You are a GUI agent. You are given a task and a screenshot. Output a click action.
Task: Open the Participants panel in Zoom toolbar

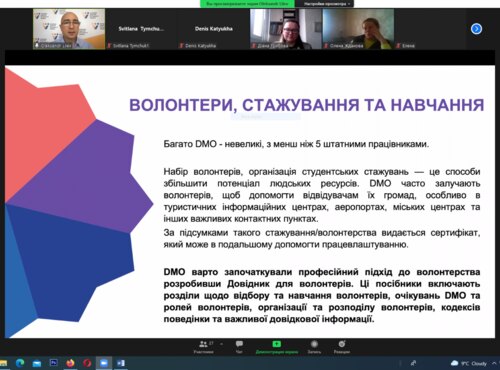tap(203, 347)
